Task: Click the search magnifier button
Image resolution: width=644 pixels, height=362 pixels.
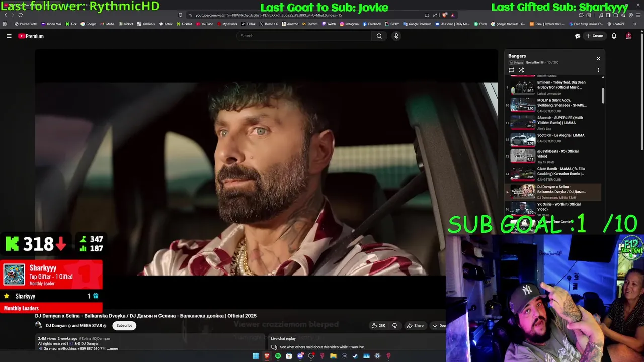Action: [x=379, y=36]
